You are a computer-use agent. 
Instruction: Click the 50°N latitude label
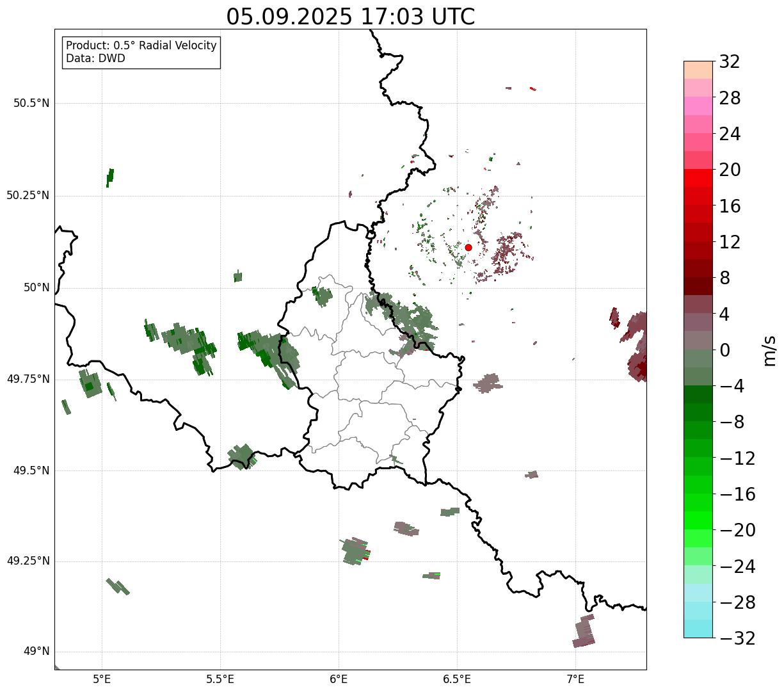(x=37, y=287)
